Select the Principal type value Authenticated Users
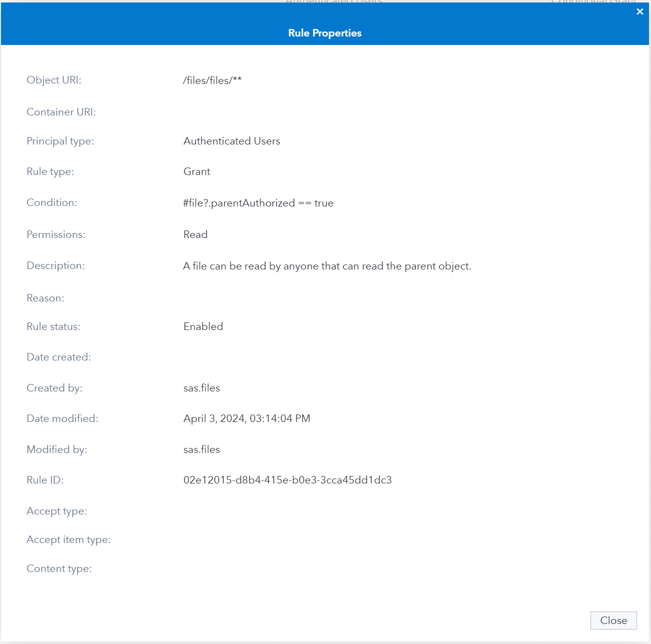 [x=231, y=141]
